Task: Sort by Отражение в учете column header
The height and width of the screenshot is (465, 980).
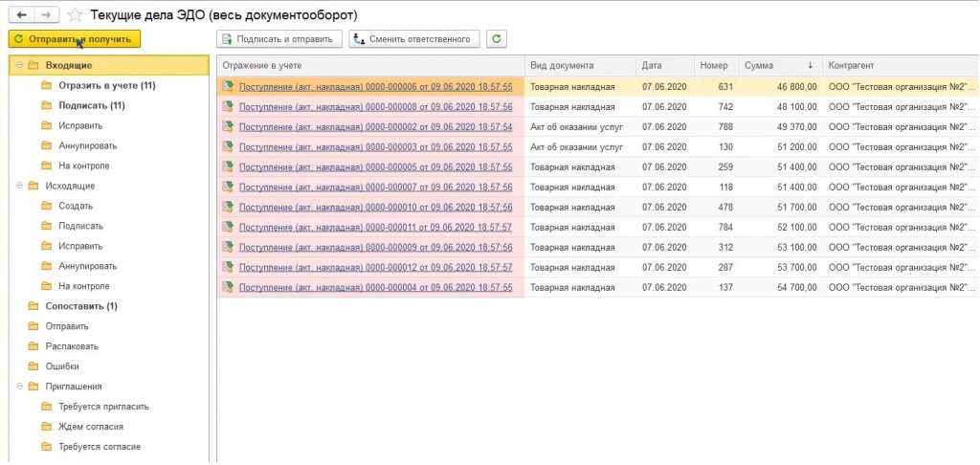Action: tap(370, 65)
